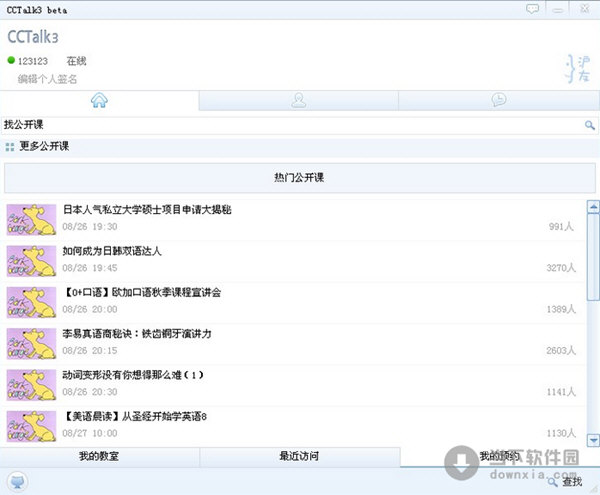The height and width of the screenshot is (495, 600).
Task: Open the message bubble icon in title bar
Action: coord(532,9)
